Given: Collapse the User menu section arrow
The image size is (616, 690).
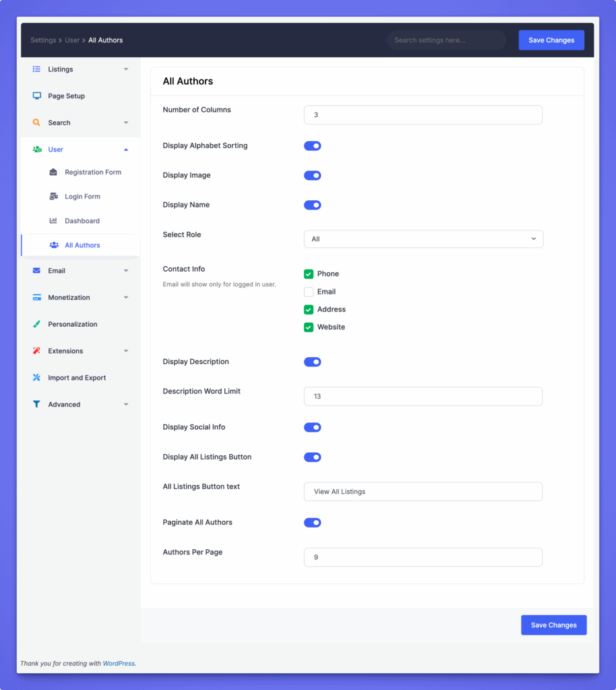Looking at the screenshot, I should click(126, 150).
